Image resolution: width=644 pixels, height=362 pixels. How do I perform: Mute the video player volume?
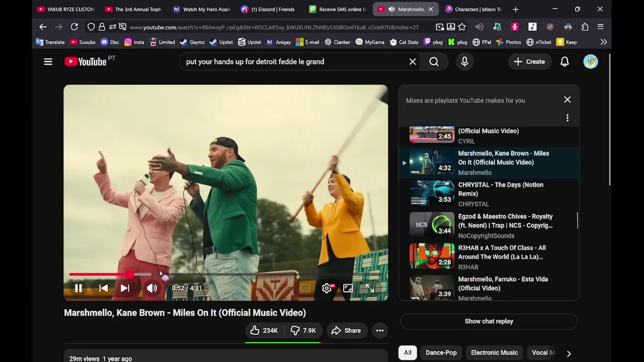point(151,288)
